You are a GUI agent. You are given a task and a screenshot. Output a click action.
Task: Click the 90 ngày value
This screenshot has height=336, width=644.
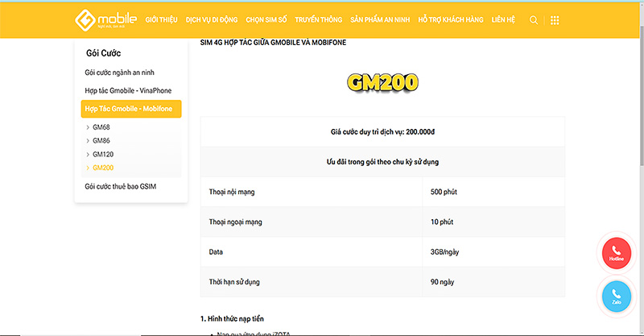point(442,282)
